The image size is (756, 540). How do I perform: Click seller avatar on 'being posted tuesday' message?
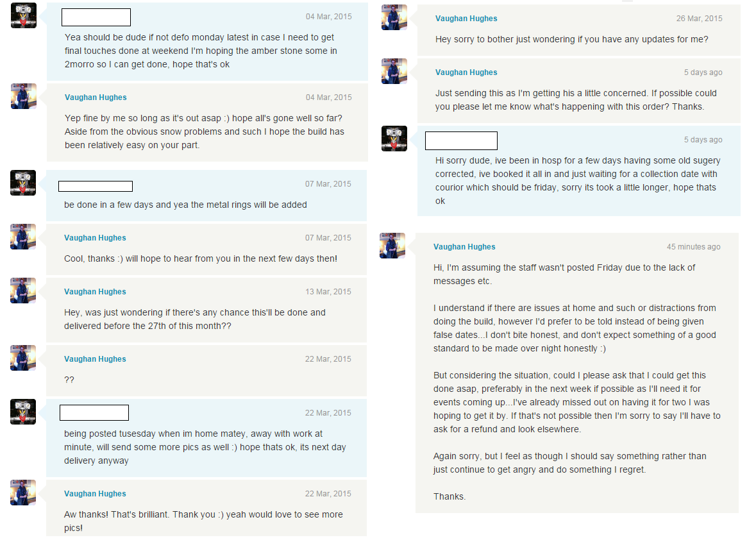tap(23, 412)
